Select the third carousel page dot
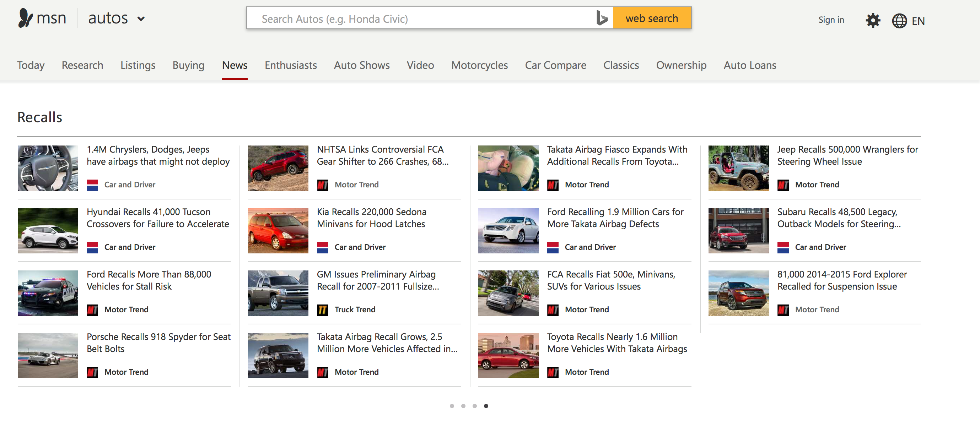 pos(474,406)
